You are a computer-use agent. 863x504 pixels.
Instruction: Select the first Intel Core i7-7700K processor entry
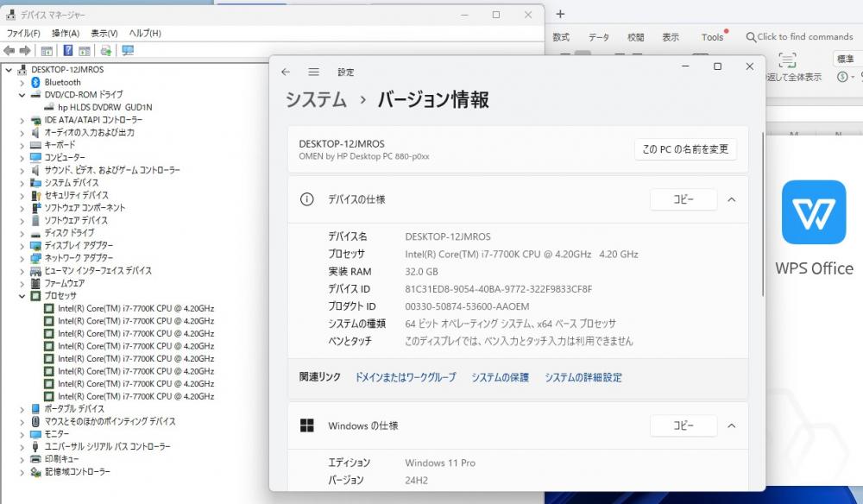(x=136, y=309)
